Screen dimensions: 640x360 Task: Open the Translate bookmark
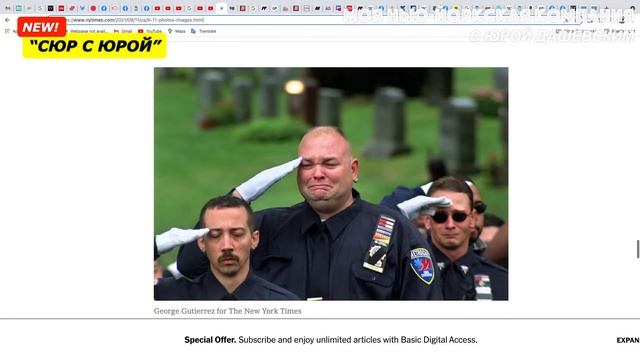[x=203, y=31]
